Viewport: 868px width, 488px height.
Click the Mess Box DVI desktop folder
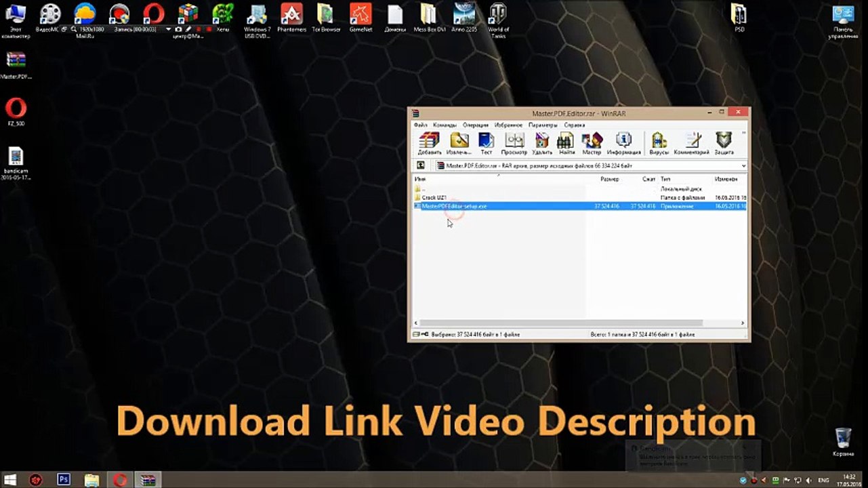click(429, 18)
